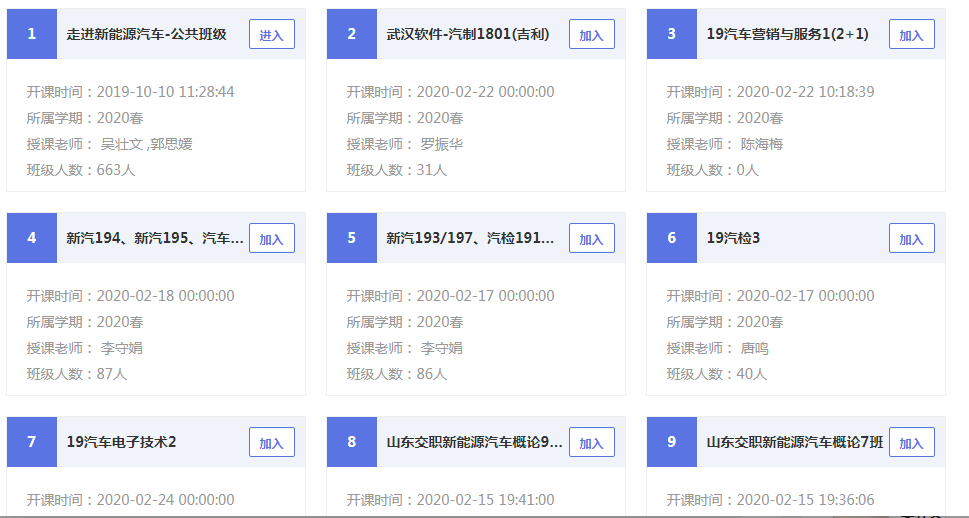The height and width of the screenshot is (518, 969).
Task: Click 进入 for 走进新能源汽车-公共班级
Action: 271,35
